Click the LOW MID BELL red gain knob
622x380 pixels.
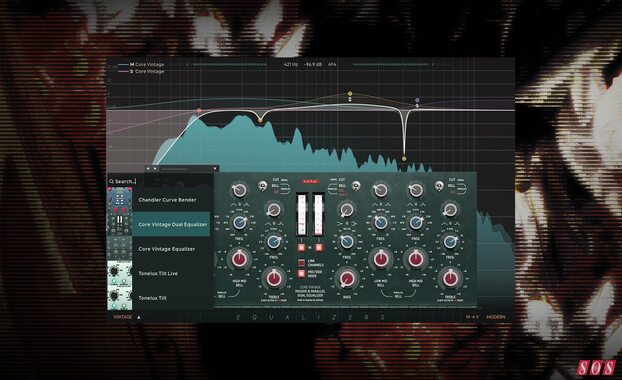(380, 259)
